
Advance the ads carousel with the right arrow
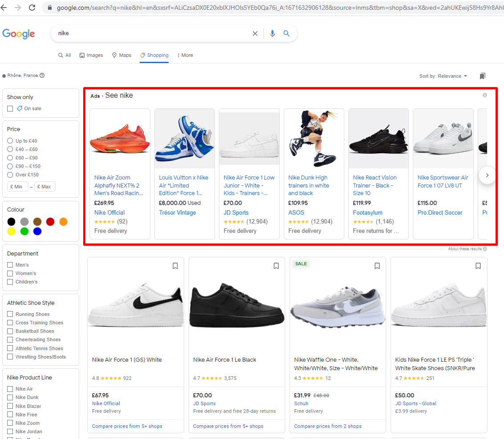tap(487, 175)
